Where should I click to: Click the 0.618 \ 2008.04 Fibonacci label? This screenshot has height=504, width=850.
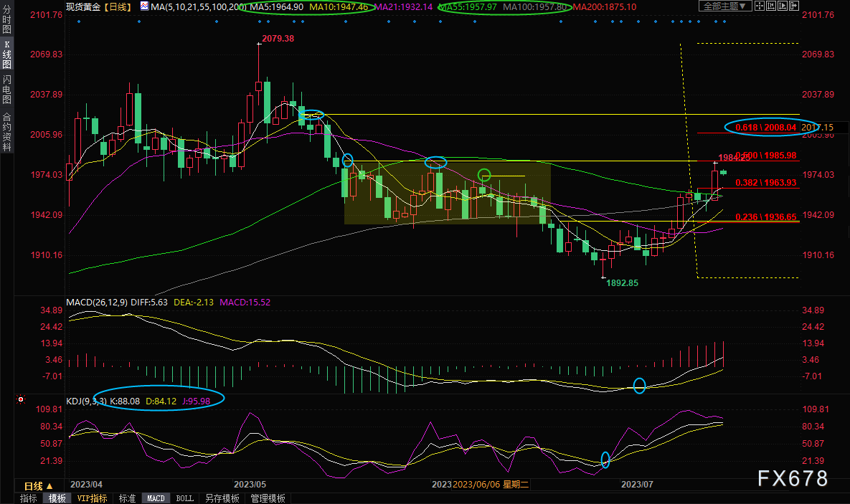pos(766,128)
